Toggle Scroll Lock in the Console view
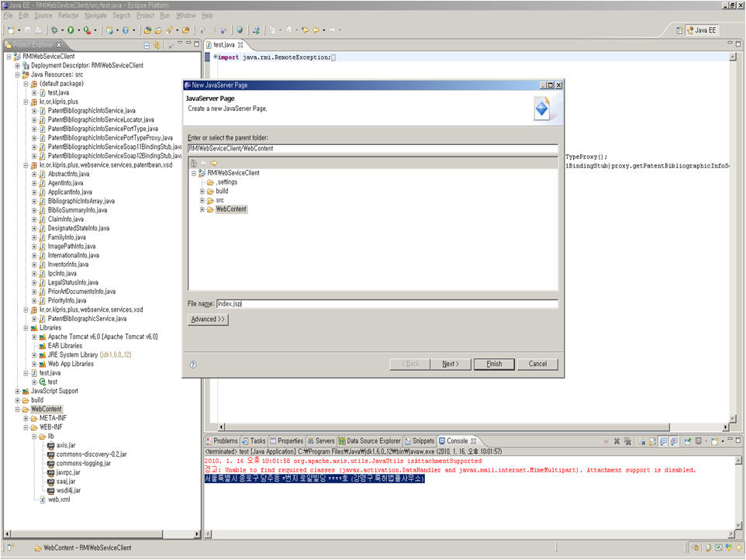Image resolution: width=746 pixels, height=560 pixels. click(x=651, y=441)
